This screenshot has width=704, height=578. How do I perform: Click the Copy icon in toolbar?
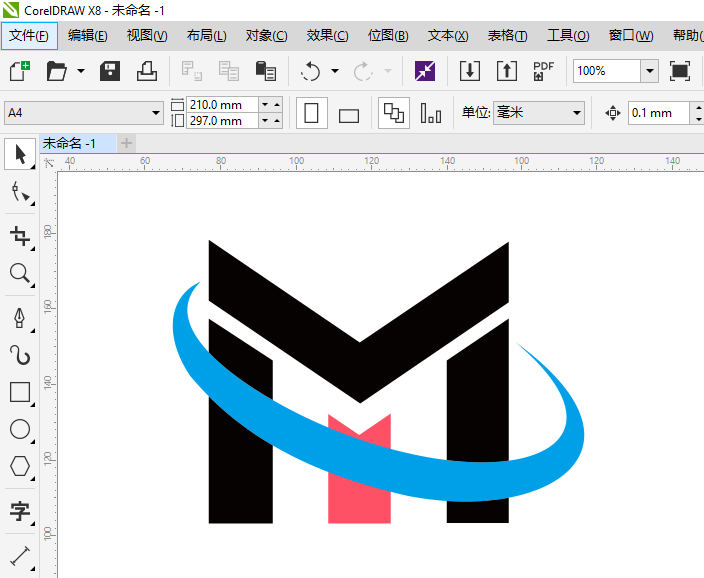coord(229,71)
